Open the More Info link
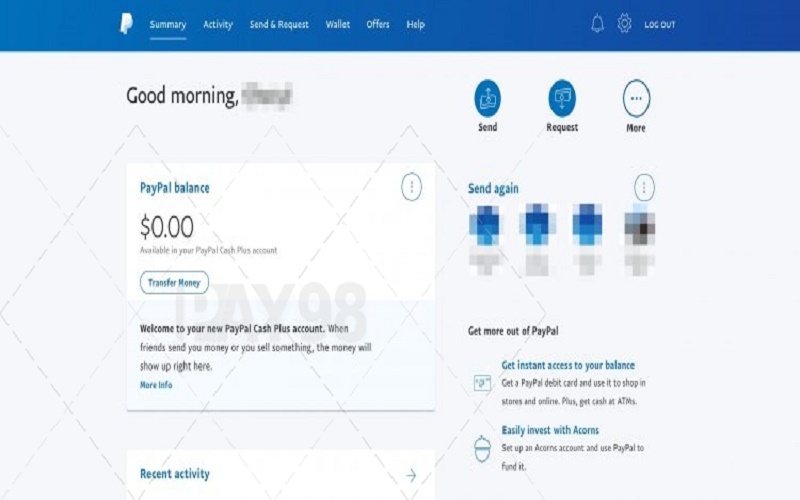 point(156,385)
